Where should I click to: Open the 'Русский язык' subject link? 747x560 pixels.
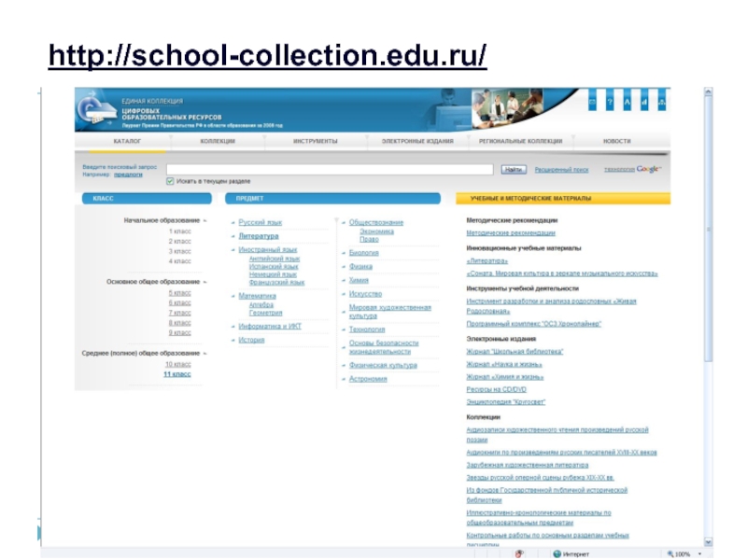pyautogui.click(x=261, y=222)
